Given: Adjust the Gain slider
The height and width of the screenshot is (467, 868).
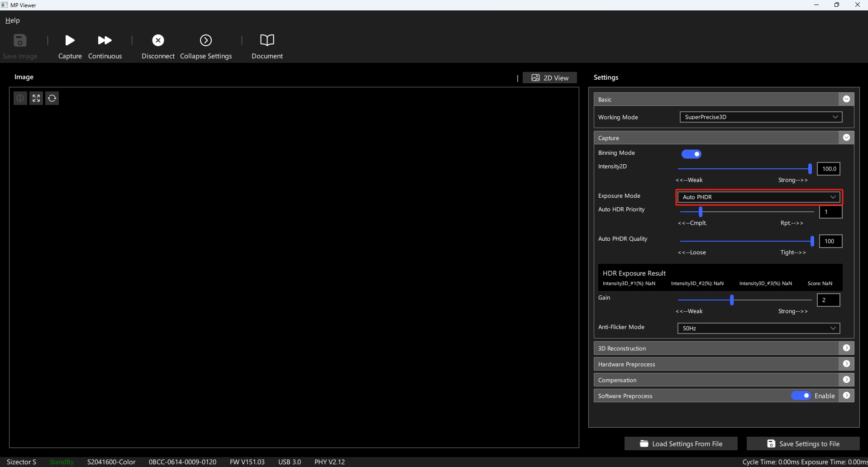Looking at the screenshot, I should pyautogui.click(x=732, y=300).
